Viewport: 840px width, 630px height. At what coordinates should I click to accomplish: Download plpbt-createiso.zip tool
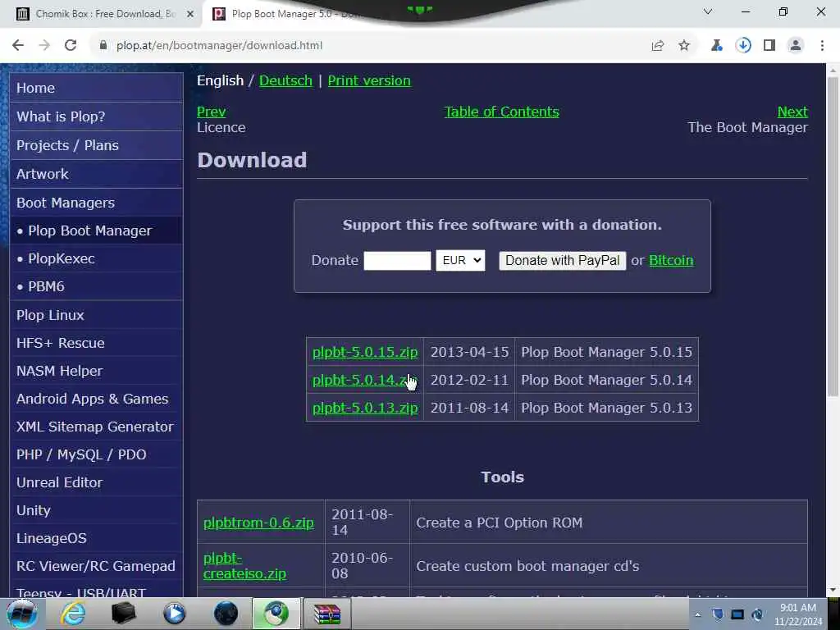pos(244,566)
